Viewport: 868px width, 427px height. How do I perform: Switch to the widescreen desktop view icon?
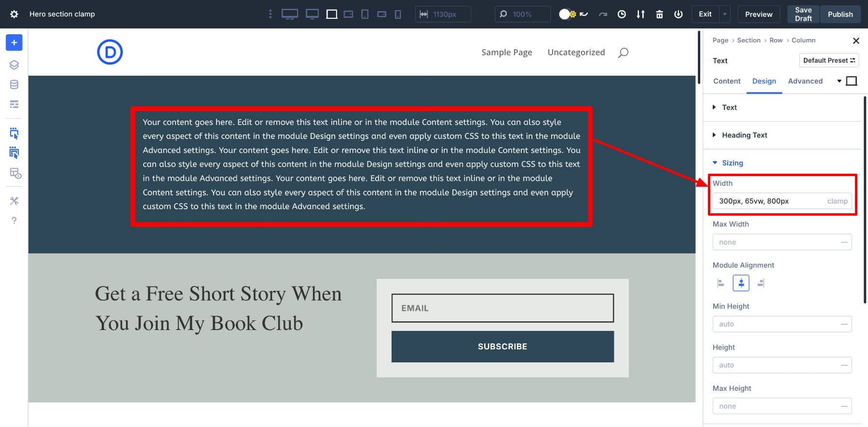(290, 14)
